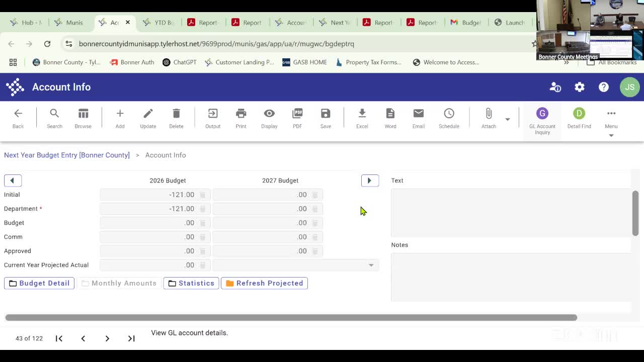Click the Display eye icon
The image size is (644, 362).
point(269,119)
